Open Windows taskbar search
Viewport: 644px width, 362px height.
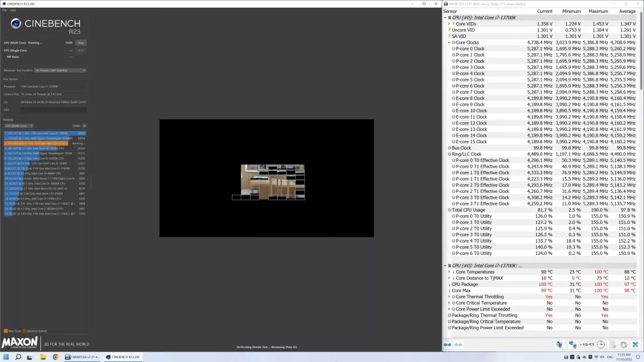click(x=18, y=357)
